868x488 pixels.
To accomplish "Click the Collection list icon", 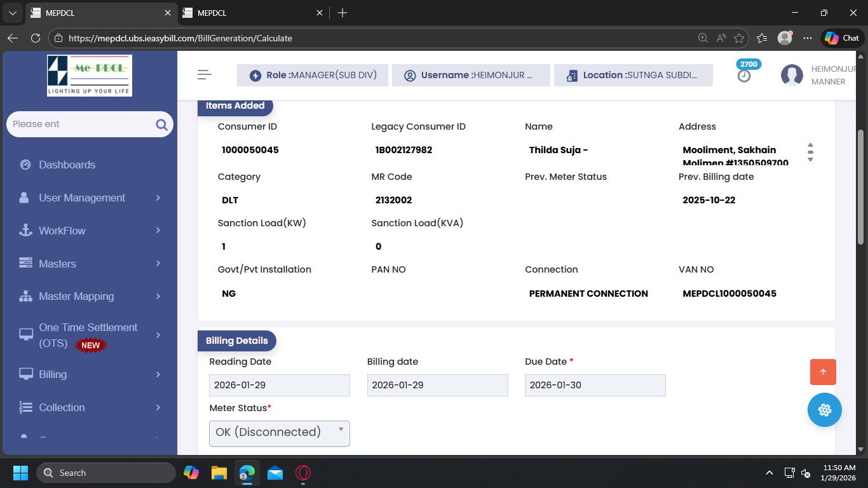I will click(25, 407).
